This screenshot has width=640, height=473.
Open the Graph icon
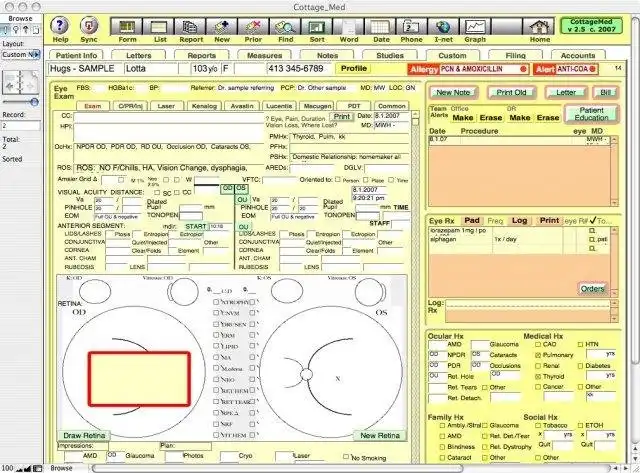click(x=475, y=27)
